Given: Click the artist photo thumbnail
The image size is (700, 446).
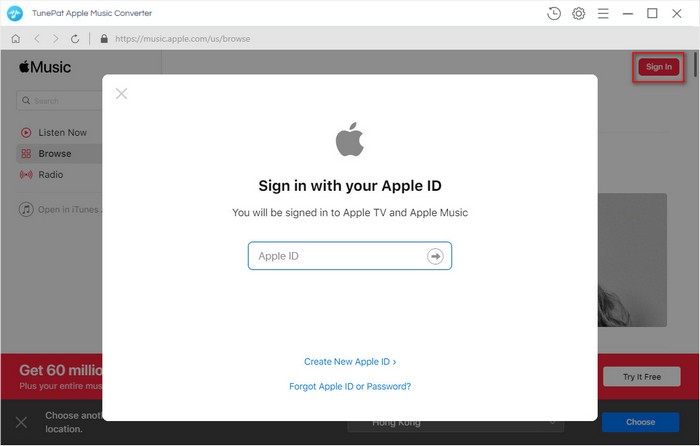Looking at the screenshot, I should pyautogui.click(x=632, y=260).
